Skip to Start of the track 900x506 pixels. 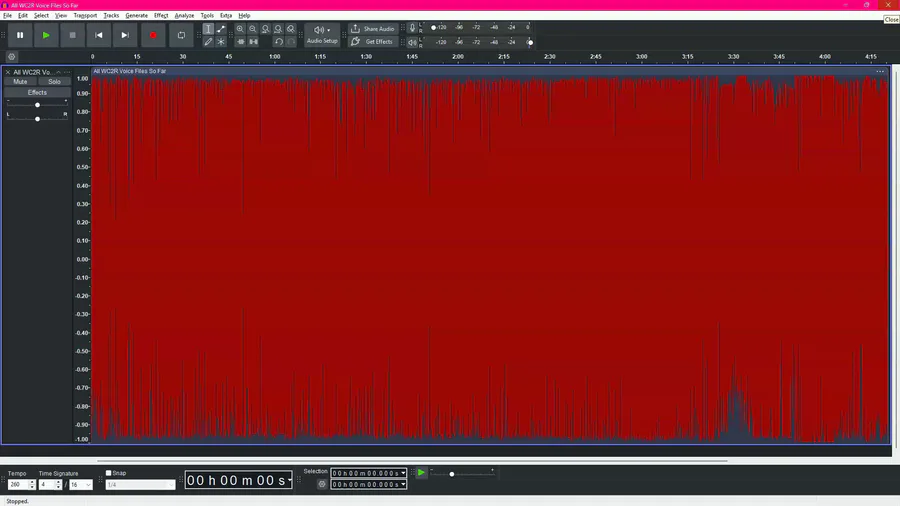click(99, 35)
